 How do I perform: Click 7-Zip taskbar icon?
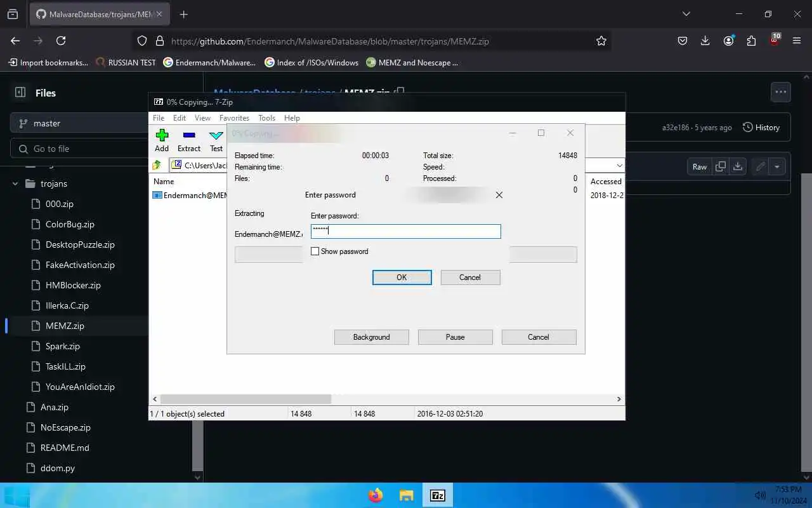[438, 495]
